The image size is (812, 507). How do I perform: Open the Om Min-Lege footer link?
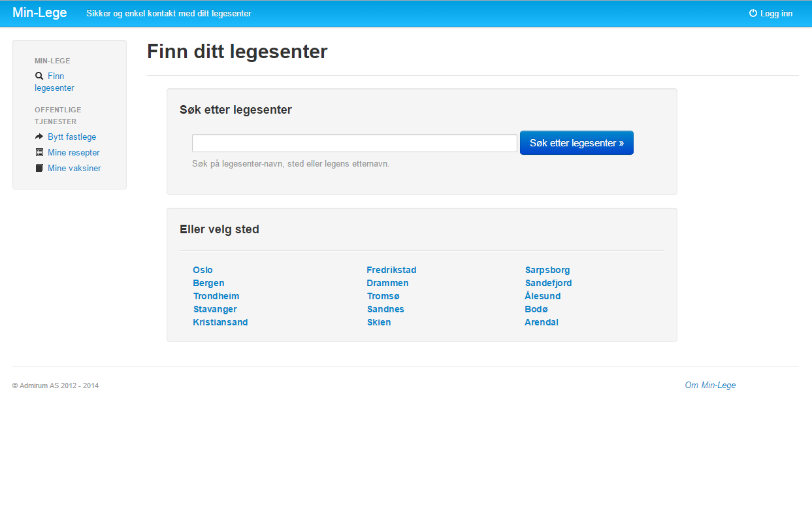coord(710,385)
